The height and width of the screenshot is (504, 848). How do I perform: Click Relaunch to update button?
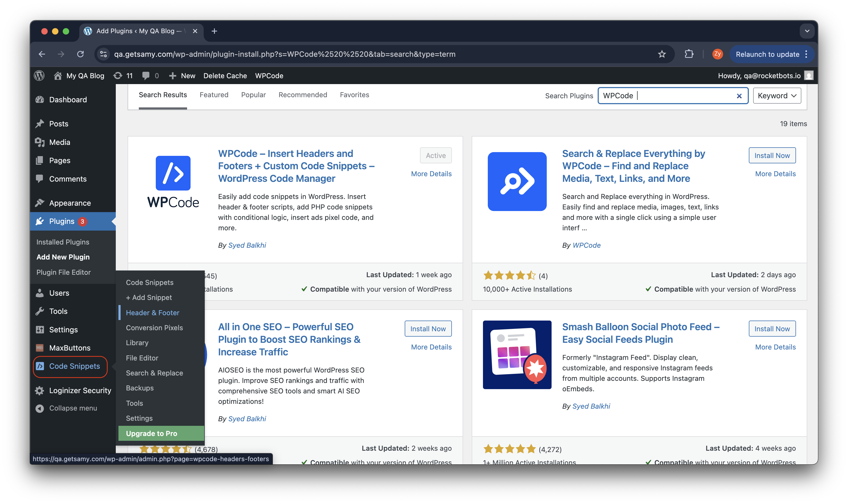tap(767, 54)
